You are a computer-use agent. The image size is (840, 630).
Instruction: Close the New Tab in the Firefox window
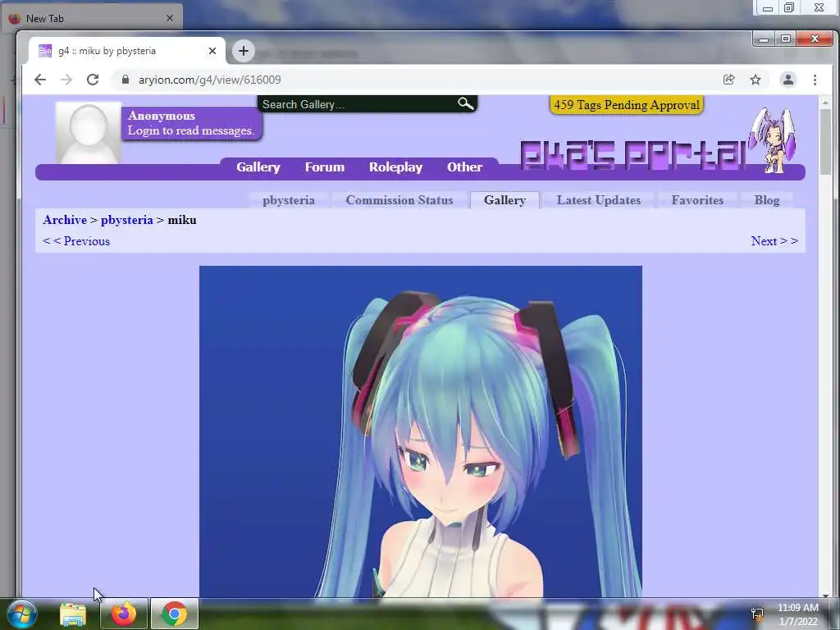click(170, 18)
